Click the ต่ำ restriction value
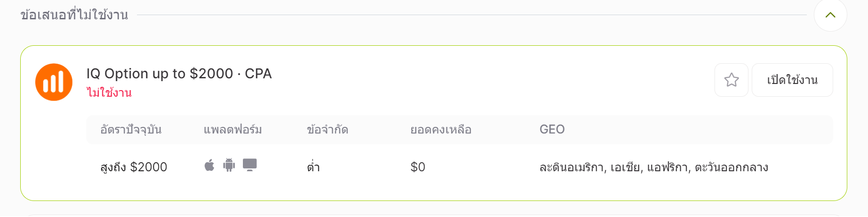The height and width of the screenshot is (217, 868). [313, 167]
